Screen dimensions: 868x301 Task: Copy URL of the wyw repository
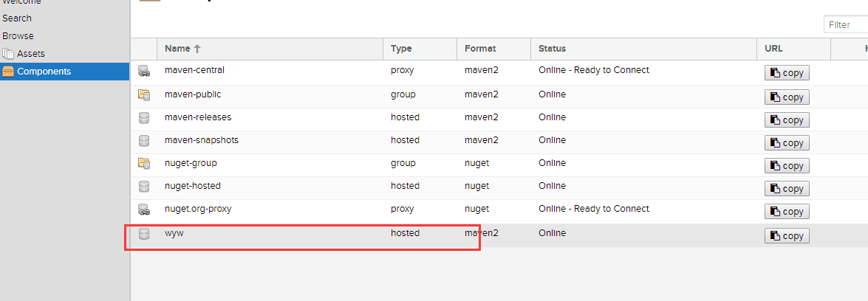(x=787, y=236)
